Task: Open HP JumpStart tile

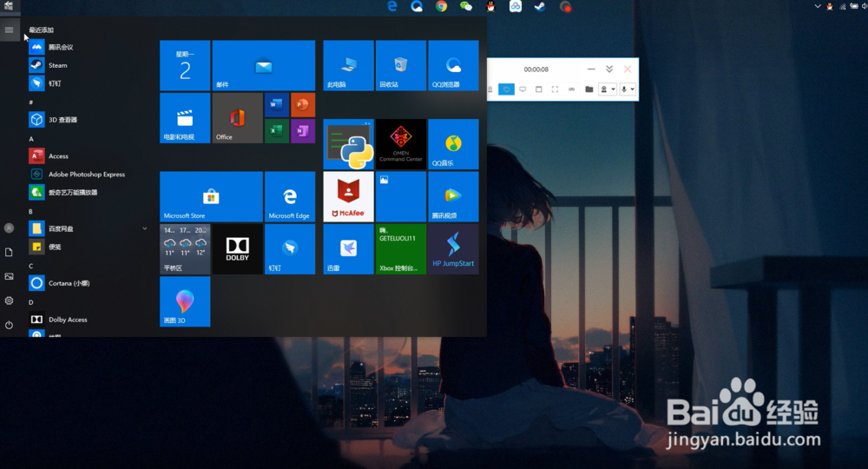Action: point(453,249)
